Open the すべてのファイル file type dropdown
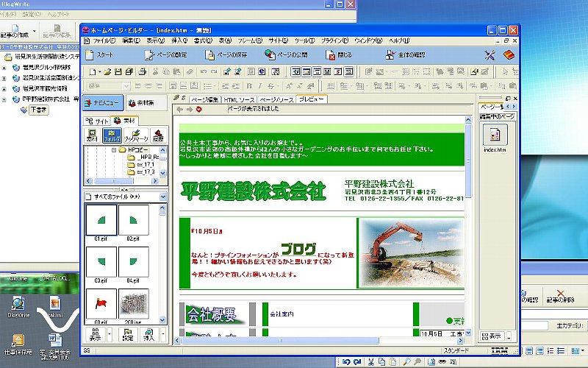This screenshot has height=368, width=588. pyautogui.click(x=163, y=197)
